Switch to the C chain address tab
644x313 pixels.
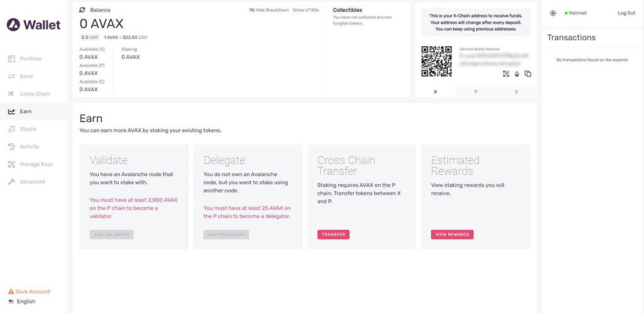(516, 92)
